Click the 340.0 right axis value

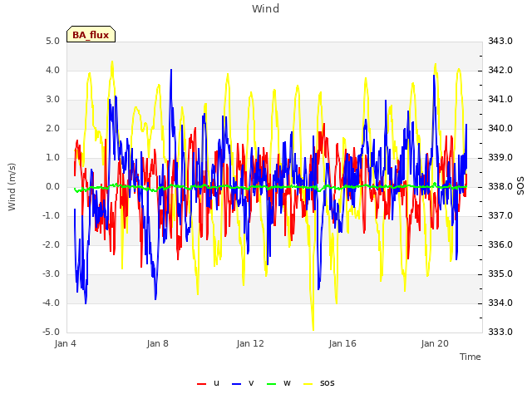coord(500,128)
